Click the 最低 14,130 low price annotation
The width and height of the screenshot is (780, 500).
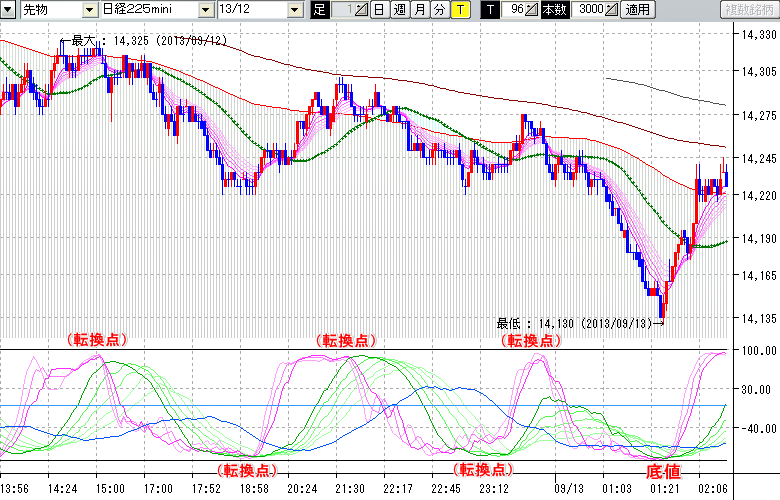click(x=580, y=323)
